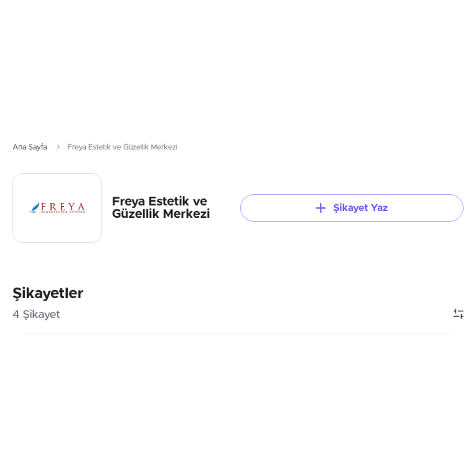Click the Güzellik Merkezi title line
Viewport: 476px width, 476px height.
tap(161, 214)
